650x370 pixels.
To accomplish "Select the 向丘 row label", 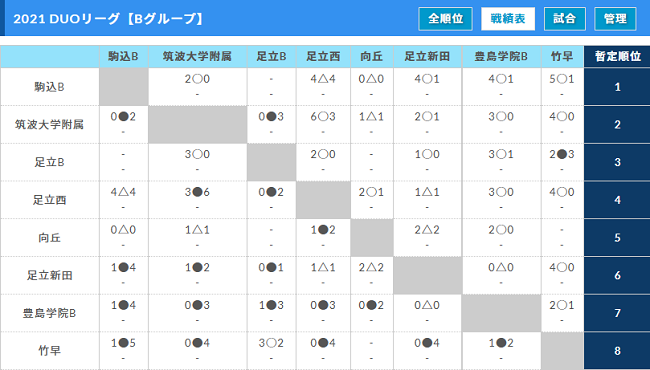I will 49,238.
